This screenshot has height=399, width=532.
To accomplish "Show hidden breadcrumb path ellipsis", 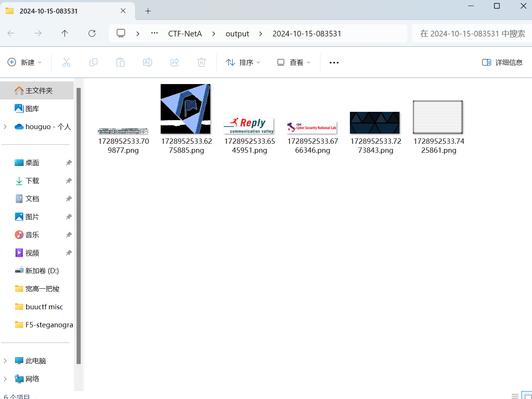I will [154, 33].
